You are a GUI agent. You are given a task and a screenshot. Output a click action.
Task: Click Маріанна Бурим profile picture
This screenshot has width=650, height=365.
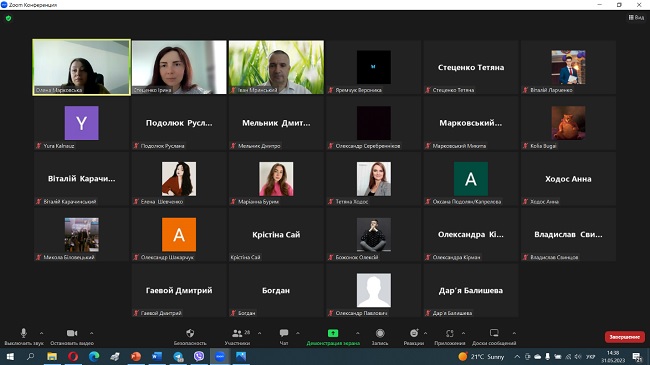coord(276,179)
